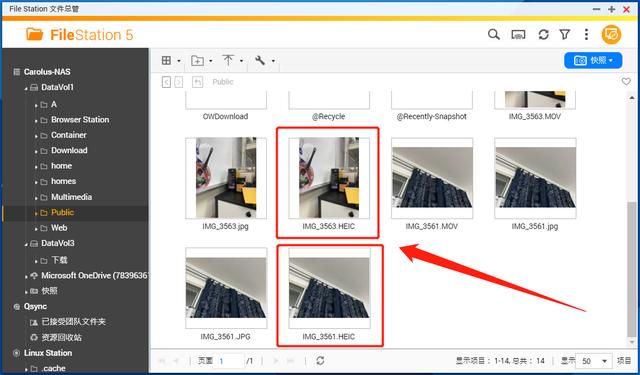Open Microsoft OneDrive in sidebar
The width and height of the screenshot is (640, 375).
click(94, 276)
